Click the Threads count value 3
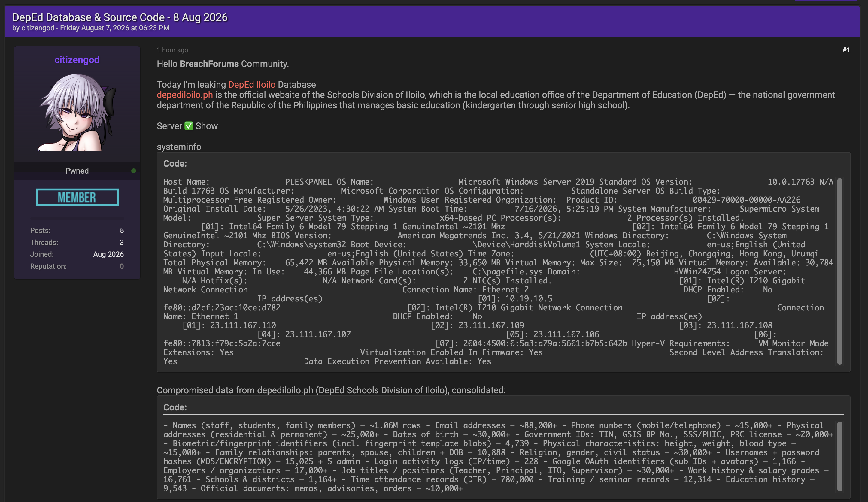The height and width of the screenshot is (502, 868). 122,243
